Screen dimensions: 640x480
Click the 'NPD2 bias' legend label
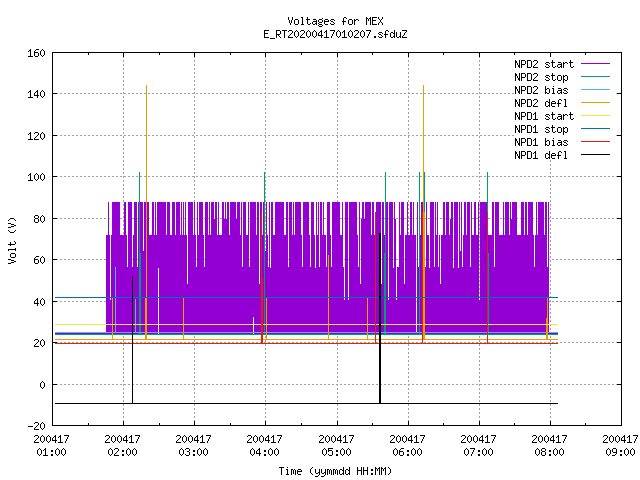pyautogui.click(x=541, y=90)
